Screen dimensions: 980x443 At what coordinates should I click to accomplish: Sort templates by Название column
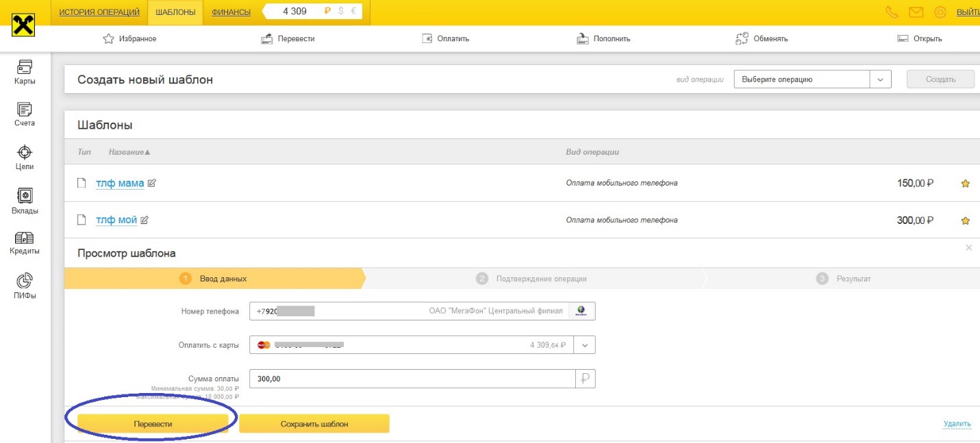coord(129,151)
